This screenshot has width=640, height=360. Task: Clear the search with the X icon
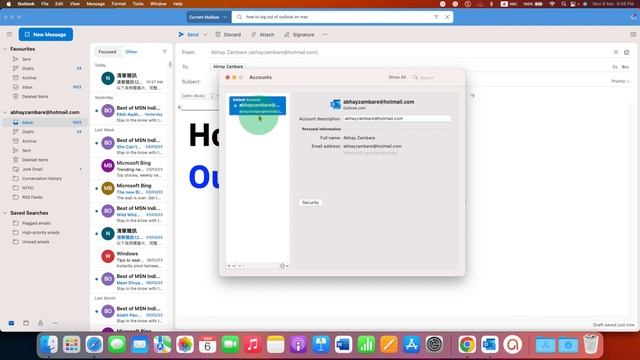click(447, 17)
